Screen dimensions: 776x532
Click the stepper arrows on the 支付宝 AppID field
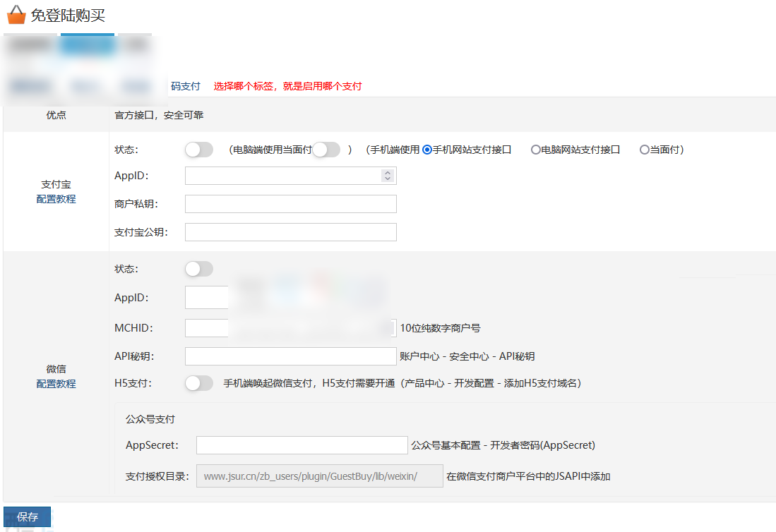pos(388,175)
